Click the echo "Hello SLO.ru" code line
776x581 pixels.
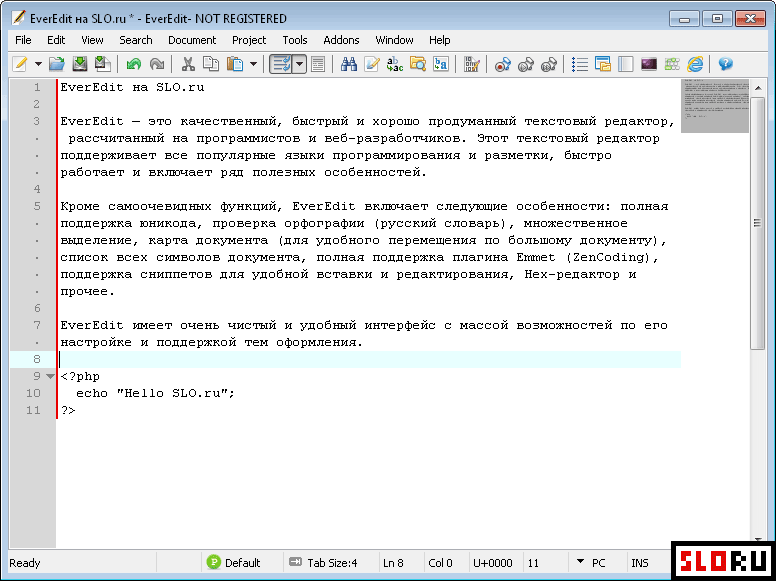pos(155,393)
